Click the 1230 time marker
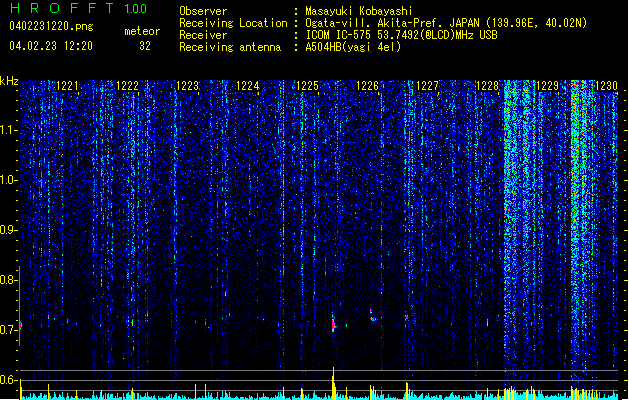629x400 pixels. point(606,85)
